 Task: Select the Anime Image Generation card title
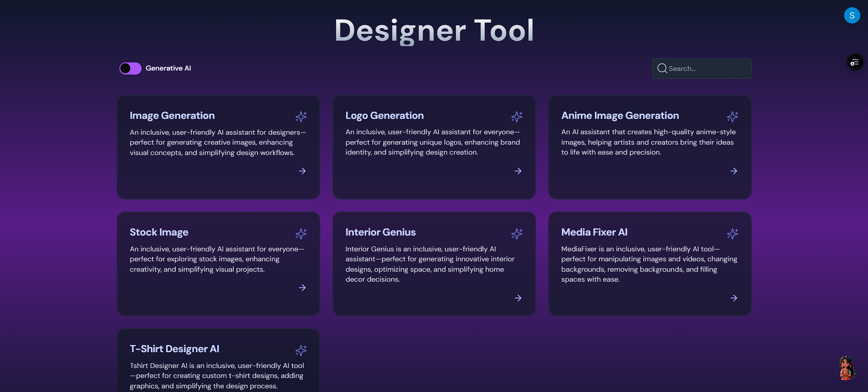point(620,116)
